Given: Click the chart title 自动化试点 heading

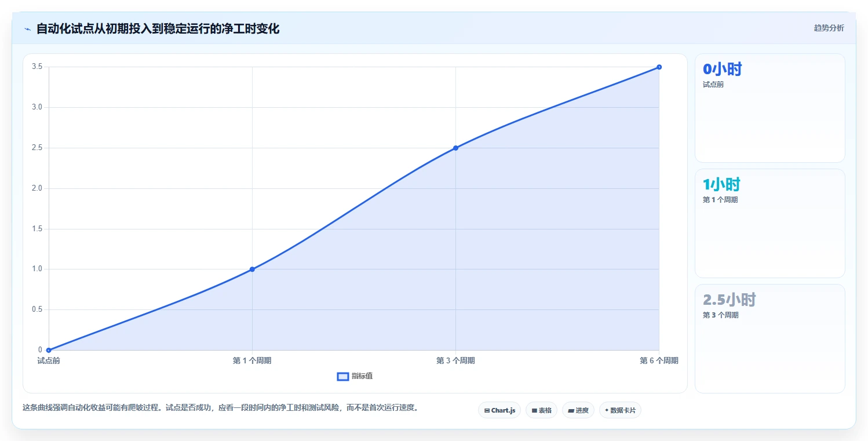Looking at the screenshot, I should (158, 29).
